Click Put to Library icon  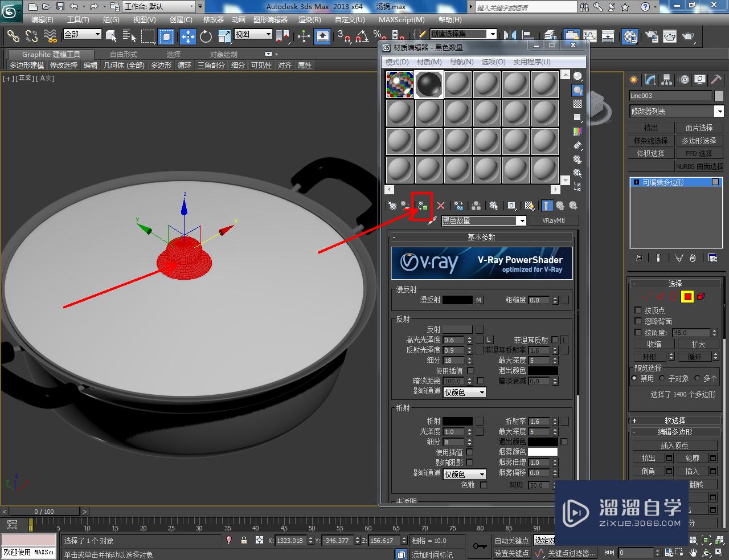(x=494, y=206)
